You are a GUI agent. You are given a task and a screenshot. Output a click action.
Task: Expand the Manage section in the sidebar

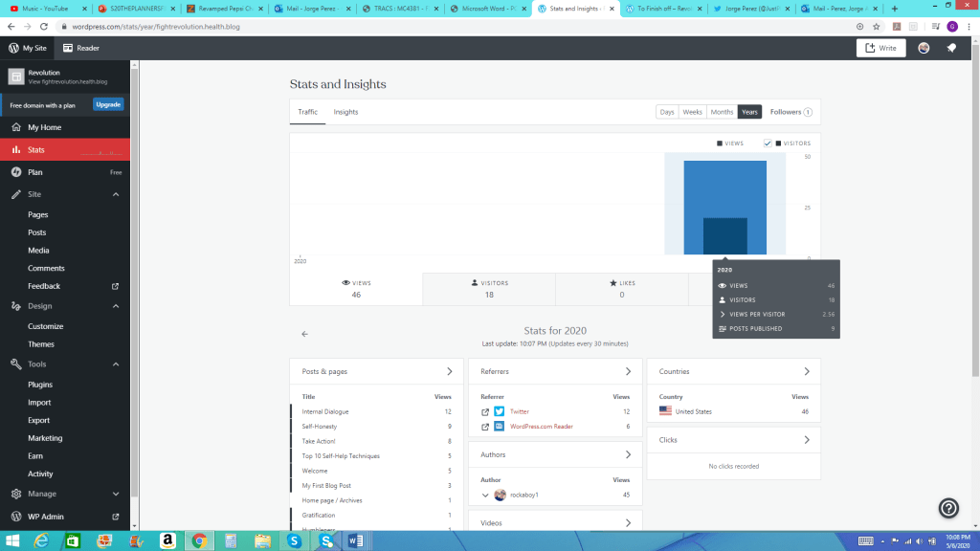[116, 494]
